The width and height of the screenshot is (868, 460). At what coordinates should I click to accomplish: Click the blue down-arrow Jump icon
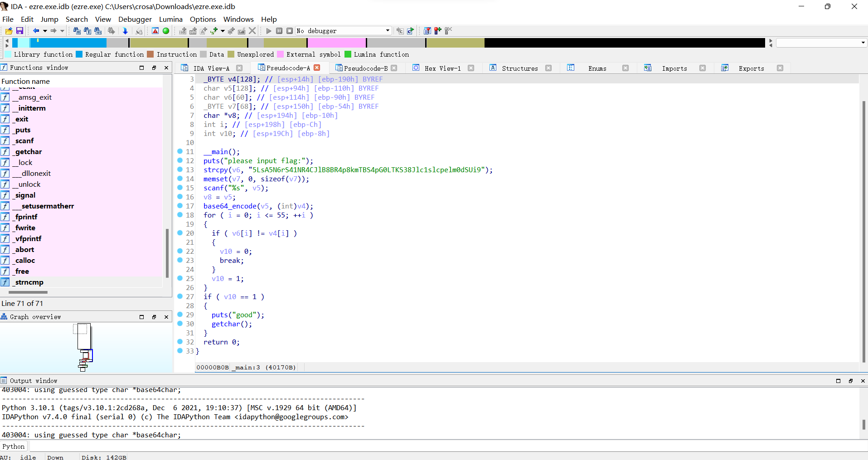(x=125, y=31)
